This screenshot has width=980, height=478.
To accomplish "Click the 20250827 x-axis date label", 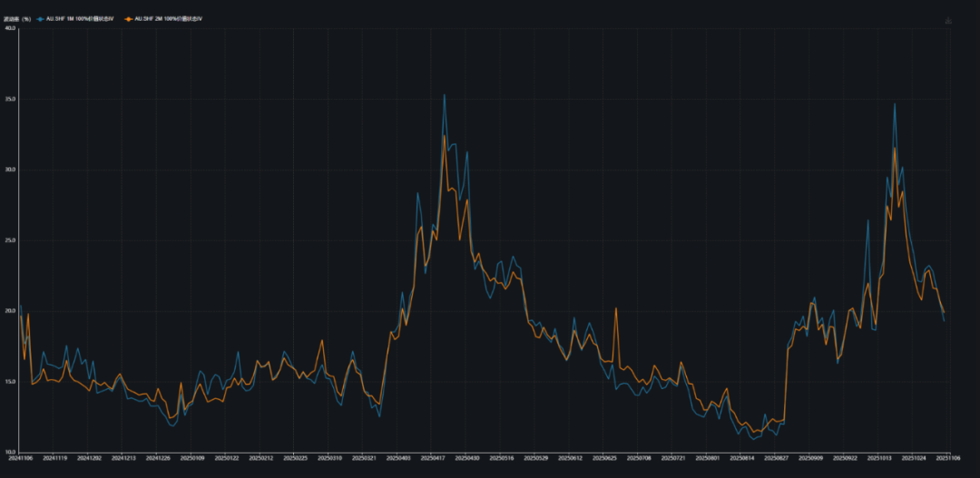I will pos(777,459).
